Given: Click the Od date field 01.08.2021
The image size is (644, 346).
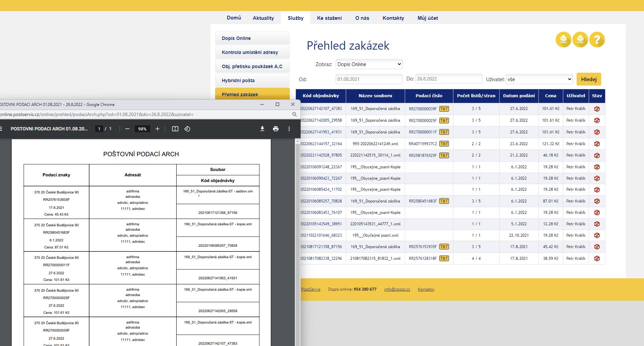Looking at the screenshot, I should pos(369,79).
